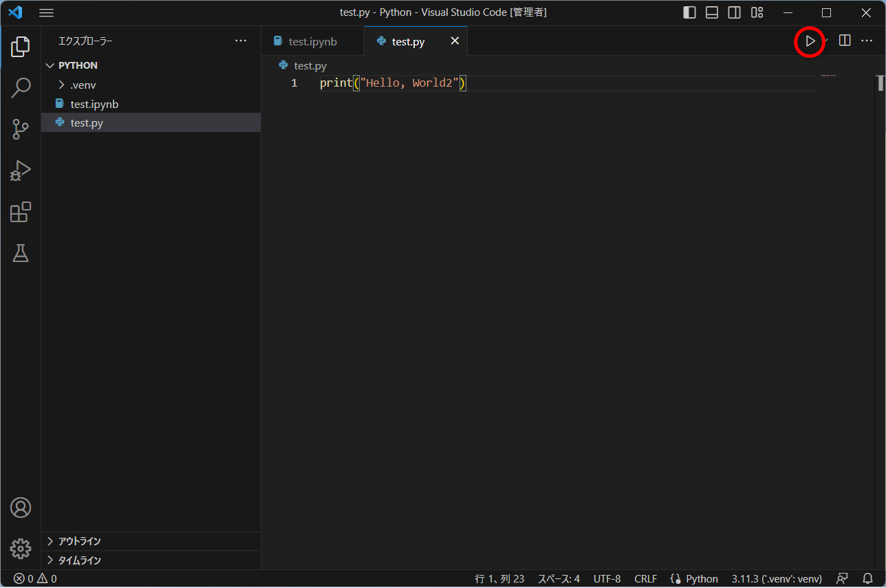Screen dimensions: 886x588
Task: Toggle the primary sidebar visibility
Action: pos(689,12)
